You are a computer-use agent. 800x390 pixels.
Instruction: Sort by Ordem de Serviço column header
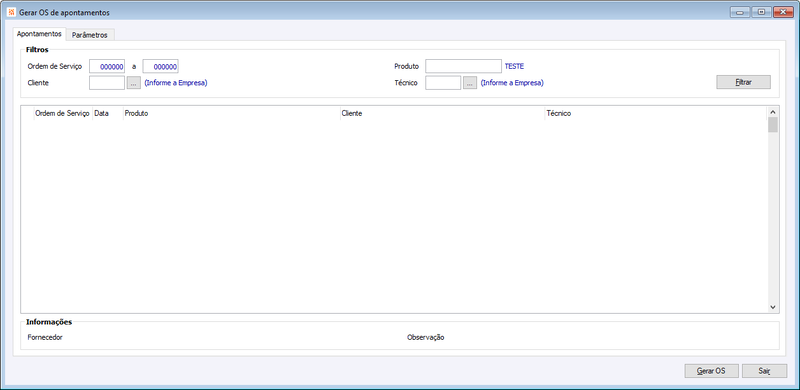point(63,113)
